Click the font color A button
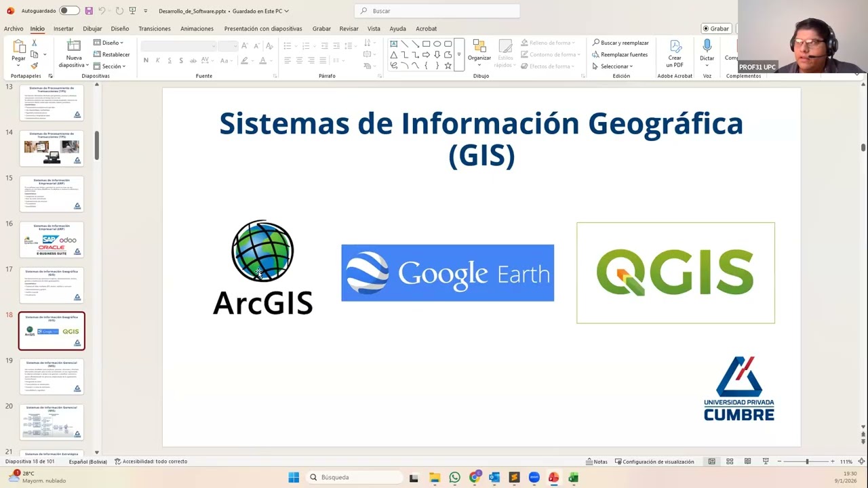 pyautogui.click(x=262, y=60)
